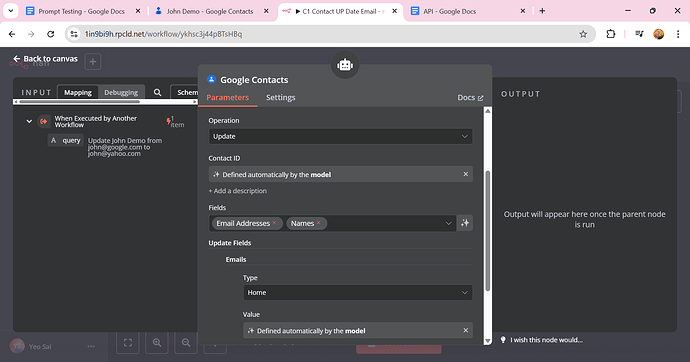Go forward in browser history
The height and width of the screenshot is (362, 690).
tap(31, 34)
